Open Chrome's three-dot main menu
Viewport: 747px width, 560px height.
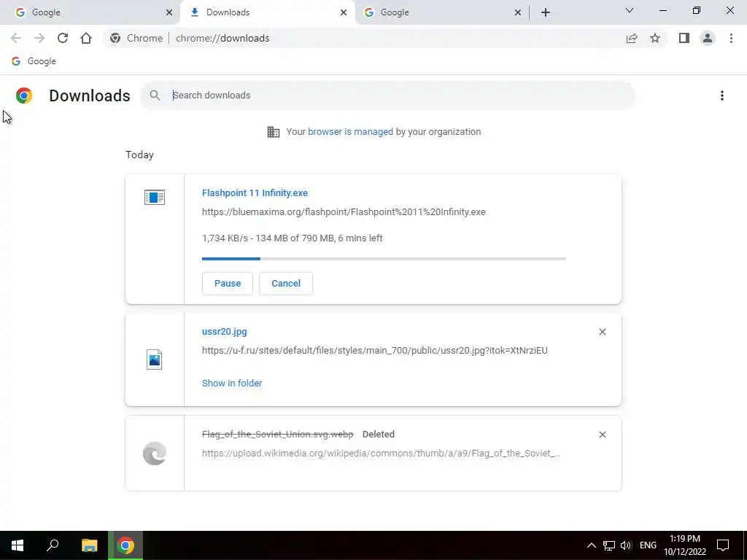pos(731,38)
